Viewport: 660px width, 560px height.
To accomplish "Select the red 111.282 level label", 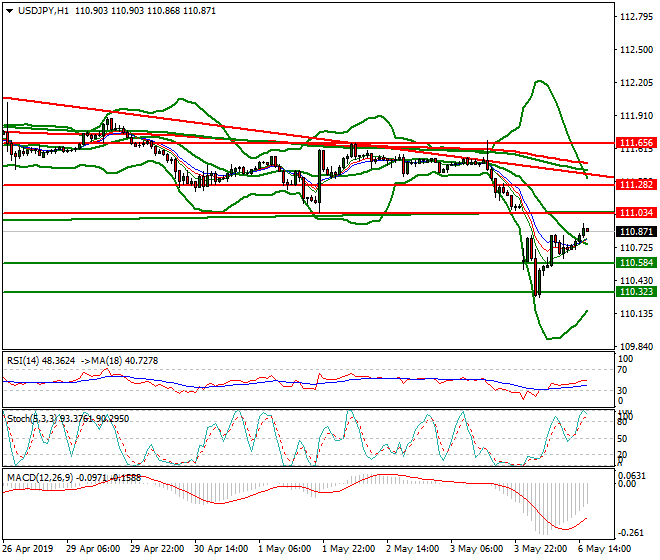I will coord(636,184).
